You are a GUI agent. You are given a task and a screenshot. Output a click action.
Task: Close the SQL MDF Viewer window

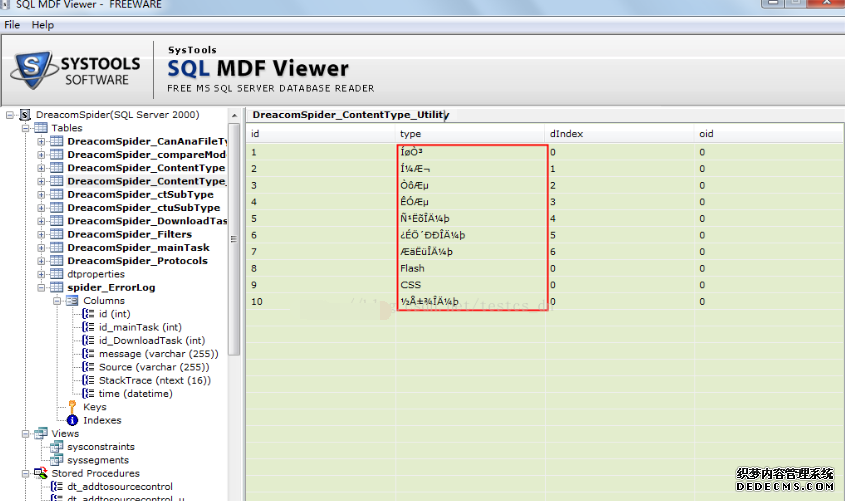pos(826,3)
